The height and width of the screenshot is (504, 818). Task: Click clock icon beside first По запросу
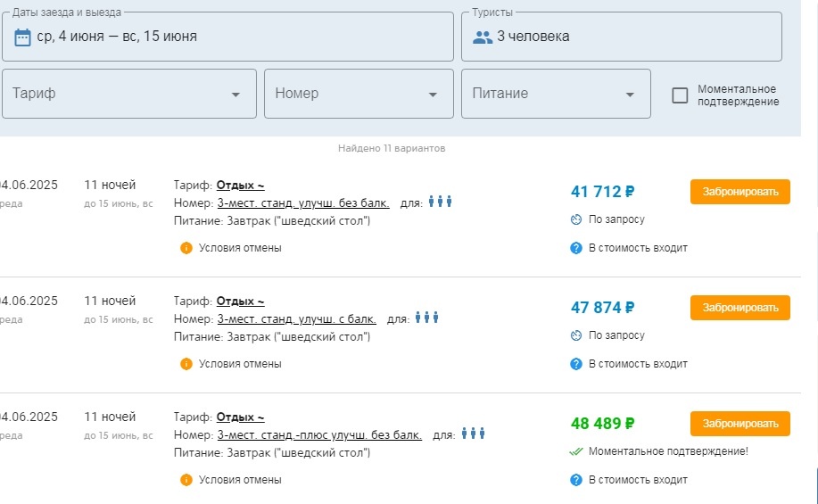pyautogui.click(x=576, y=219)
